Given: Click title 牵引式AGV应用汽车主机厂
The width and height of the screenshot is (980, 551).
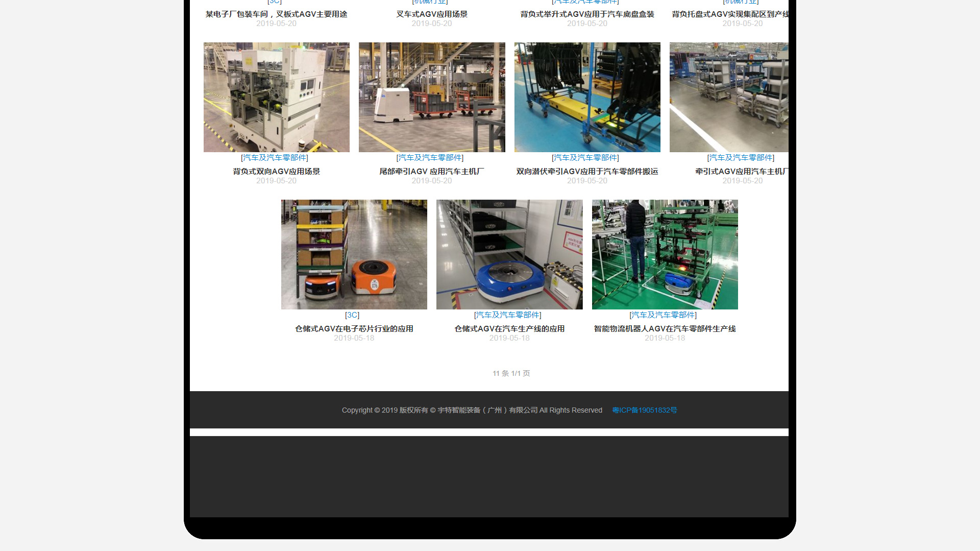Looking at the screenshot, I should click(742, 172).
